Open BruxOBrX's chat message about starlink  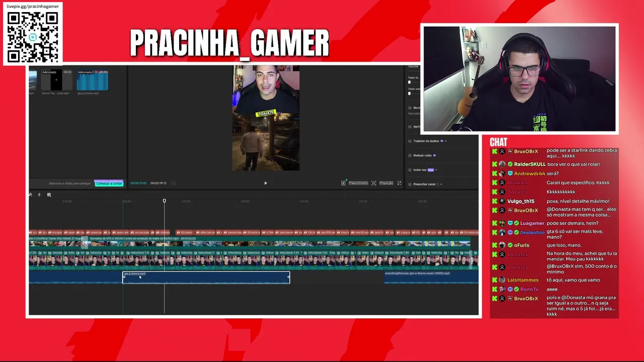(582, 153)
